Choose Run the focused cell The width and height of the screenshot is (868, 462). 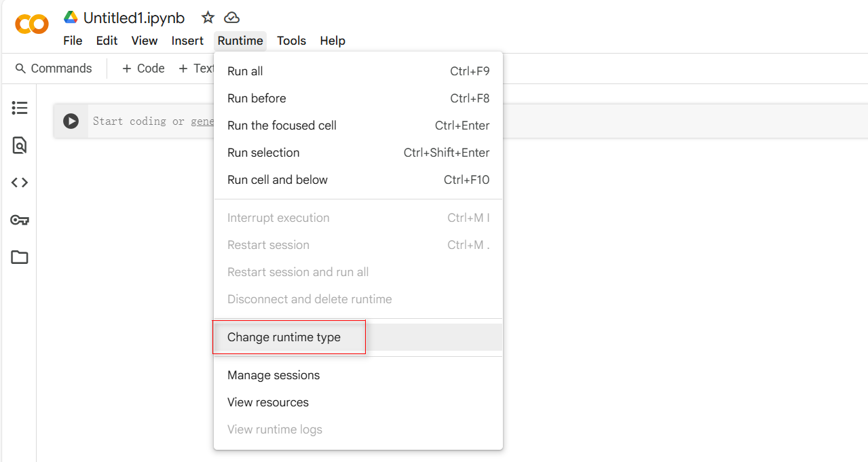358,126
